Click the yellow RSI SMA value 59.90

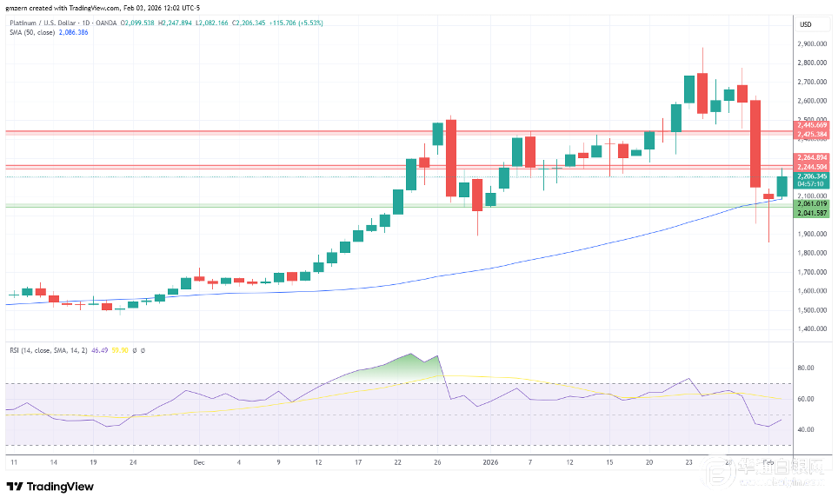(x=120, y=349)
